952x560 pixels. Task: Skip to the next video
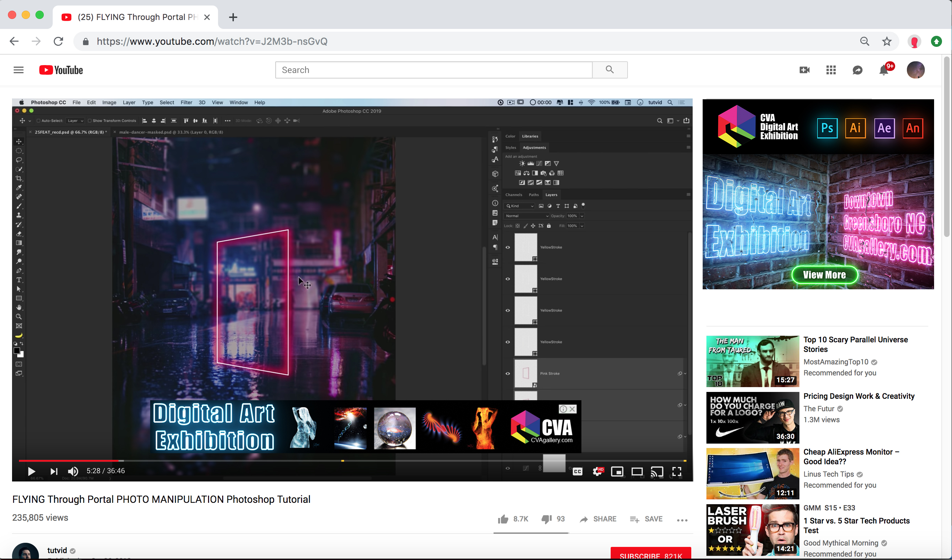tap(54, 471)
